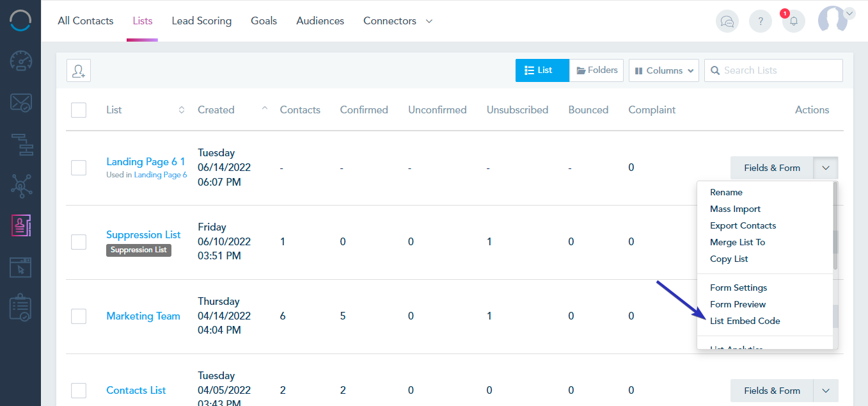The width and height of the screenshot is (868, 406).
Task: Choose Copy List from the menu
Action: pos(729,259)
